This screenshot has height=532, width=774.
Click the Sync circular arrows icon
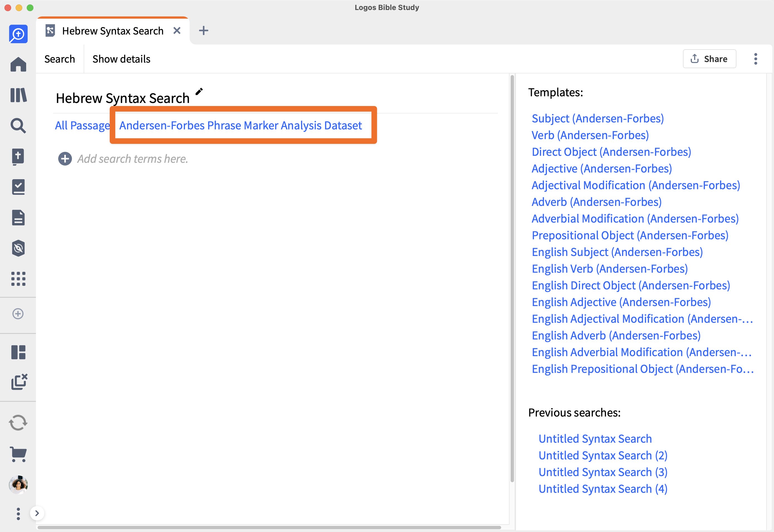tap(18, 423)
